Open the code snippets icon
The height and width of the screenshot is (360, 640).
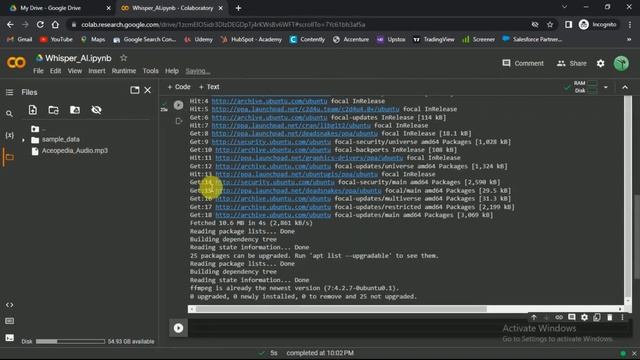pos(9,305)
